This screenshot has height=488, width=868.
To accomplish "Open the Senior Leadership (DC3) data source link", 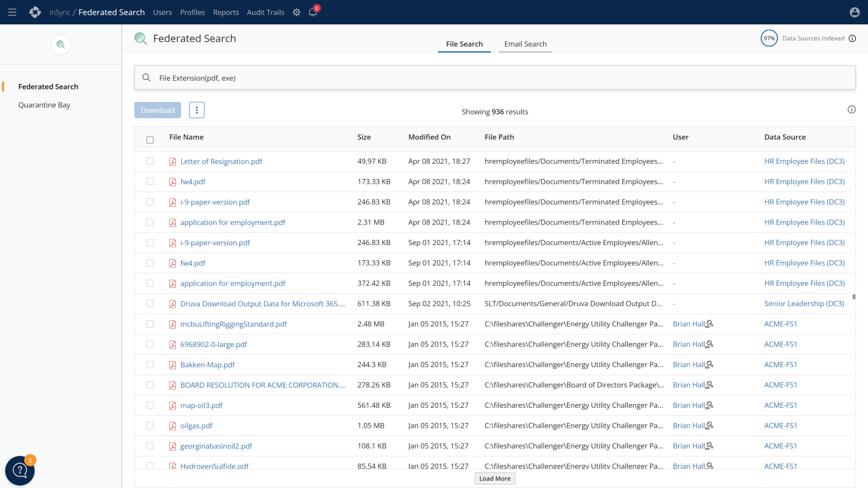I will point(804,304).
